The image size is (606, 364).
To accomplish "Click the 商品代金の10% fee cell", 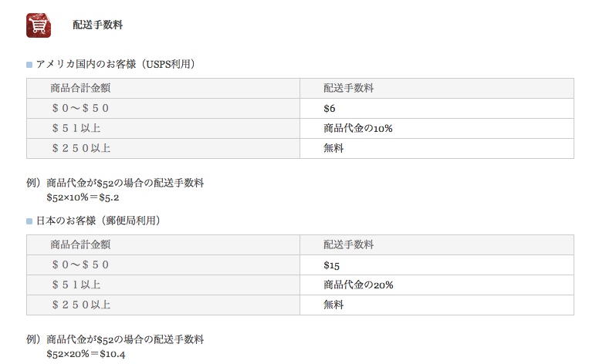I will 358,128.
